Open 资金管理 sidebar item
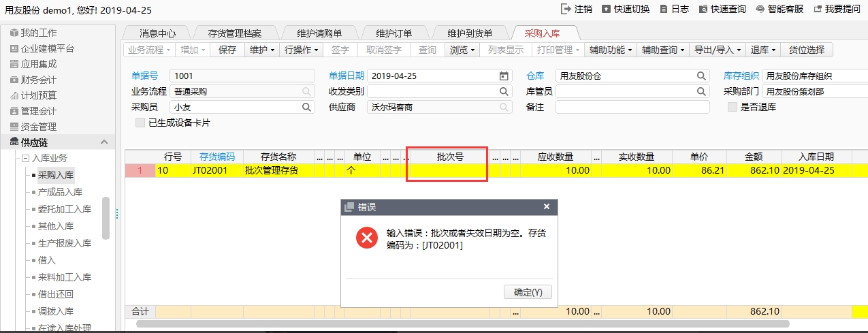 point(33,127)
